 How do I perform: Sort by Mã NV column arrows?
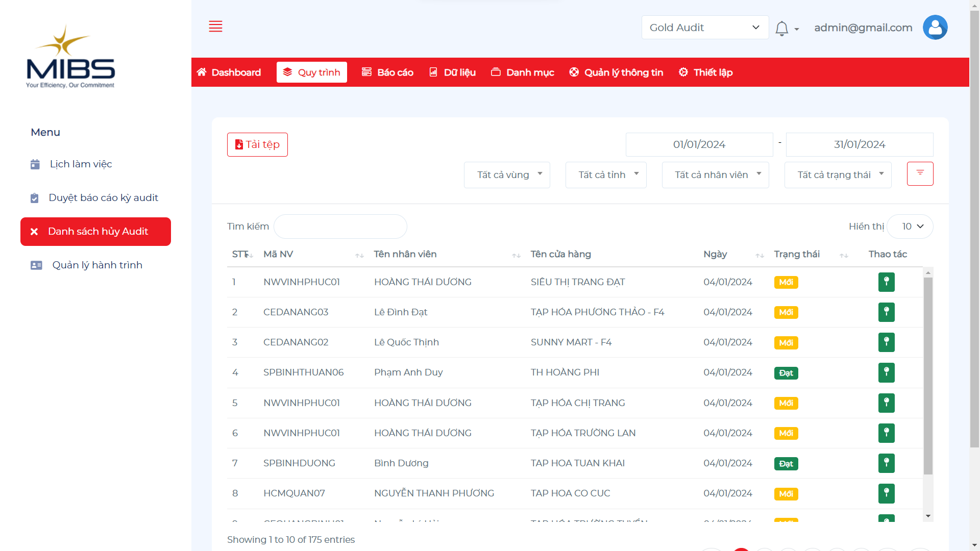(360, 255)
